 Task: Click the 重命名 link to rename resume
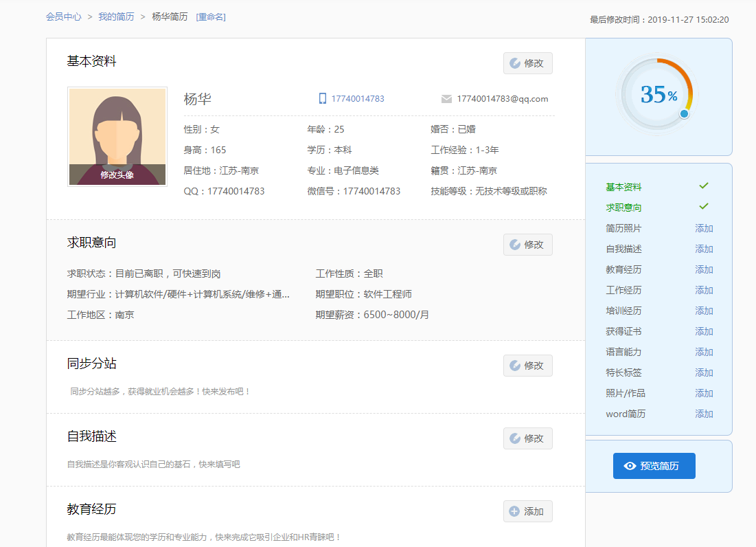211,16
